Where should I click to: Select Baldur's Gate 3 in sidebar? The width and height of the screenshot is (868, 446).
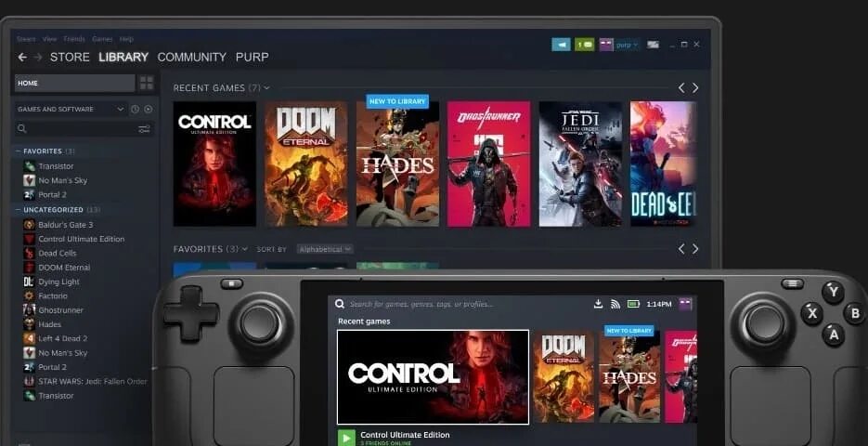[x=65, y=224]
